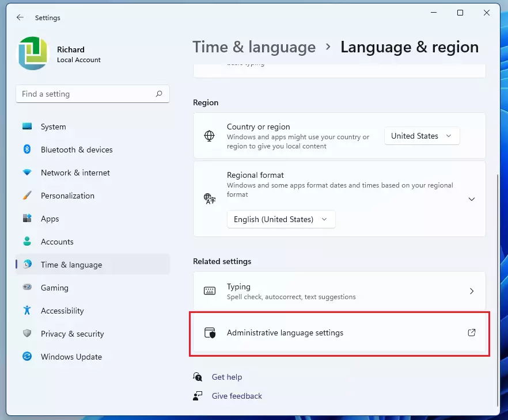Open the Give feedback link

[x=237, y=396]
